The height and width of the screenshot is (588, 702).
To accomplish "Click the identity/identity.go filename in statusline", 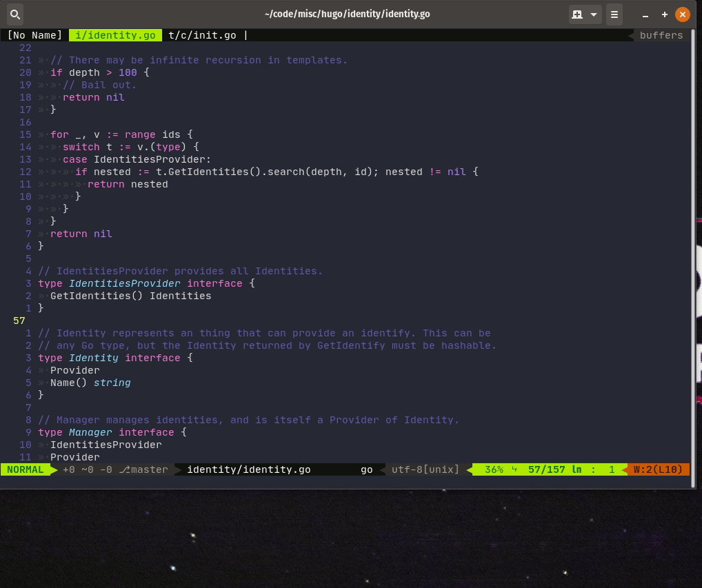I will point(248,469).
